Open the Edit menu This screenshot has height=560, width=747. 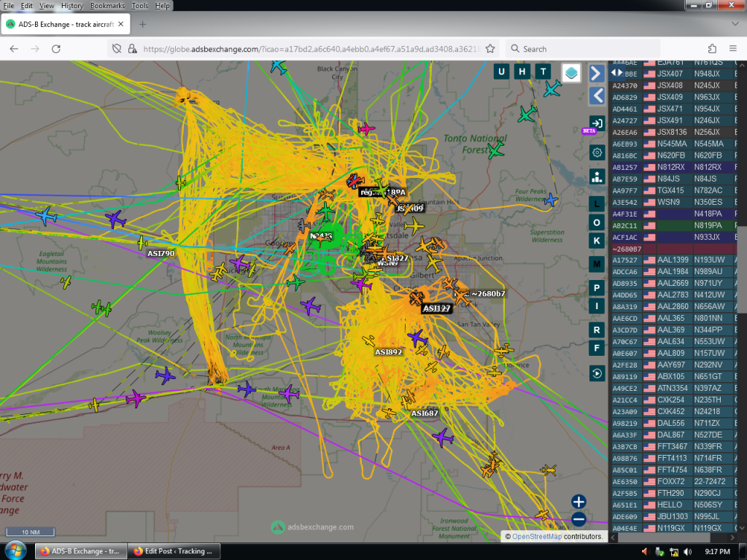[x=27, y=6]
